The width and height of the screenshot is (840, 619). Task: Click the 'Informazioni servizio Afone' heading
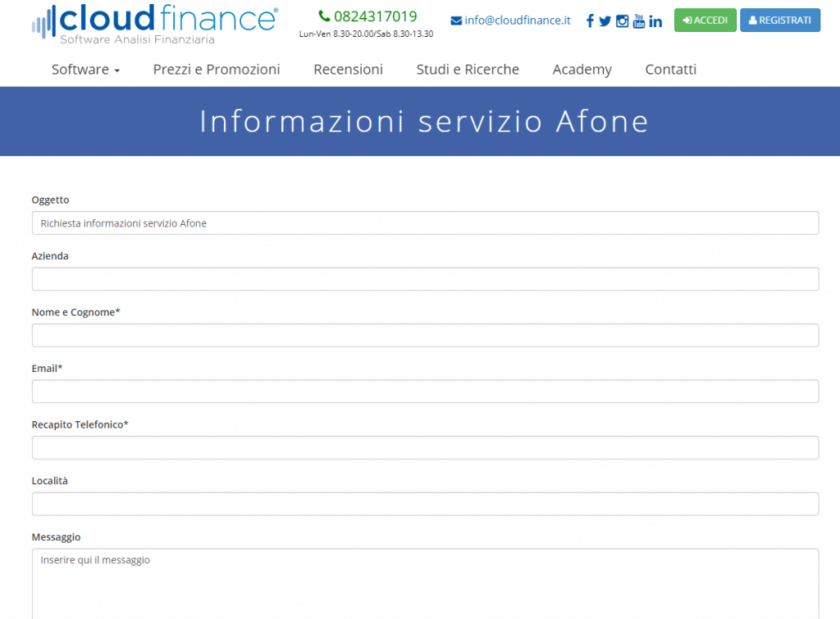[424, 122]
